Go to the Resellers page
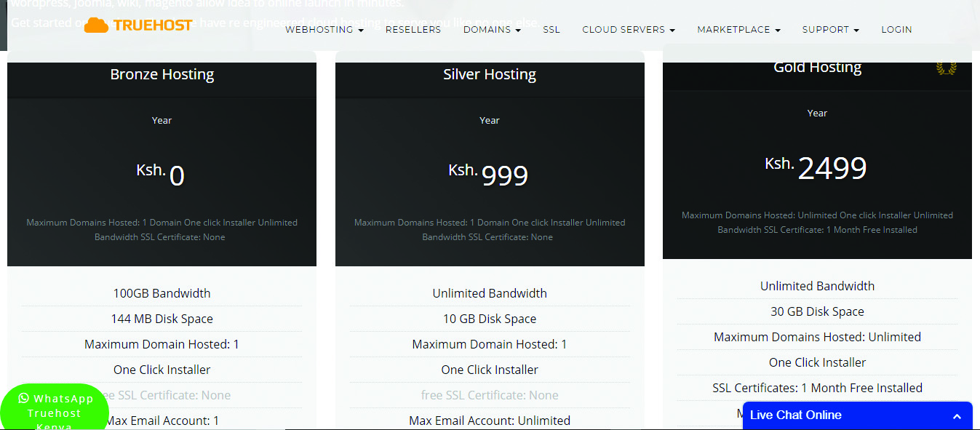Screen dimensions: 980x430 click(x=413, y=30)
